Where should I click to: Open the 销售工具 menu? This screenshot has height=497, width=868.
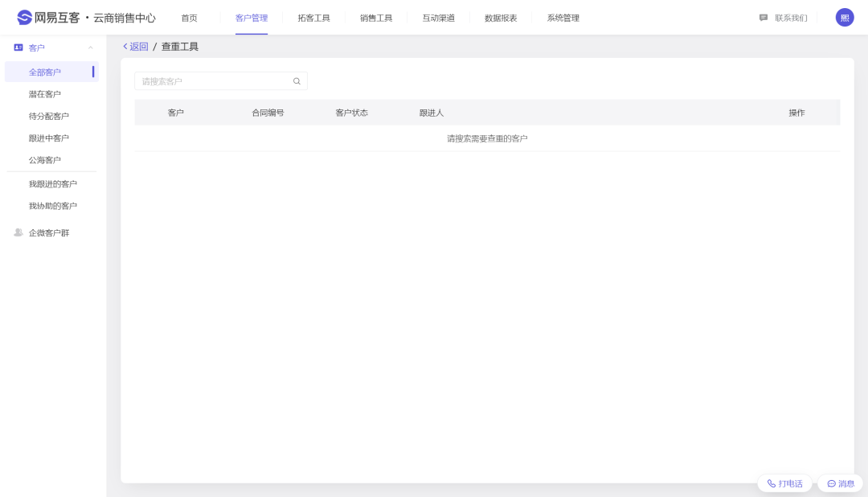(x=376, y=18)
